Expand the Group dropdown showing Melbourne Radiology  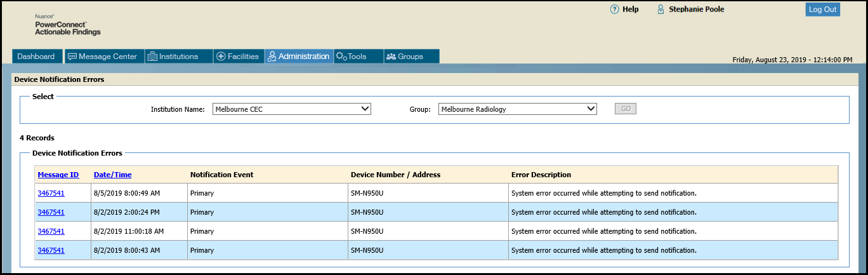[518, 109]
